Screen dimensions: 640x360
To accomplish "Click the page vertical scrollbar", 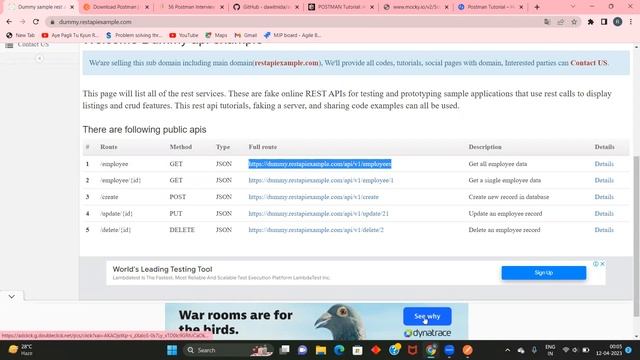I will click(636, 236).
